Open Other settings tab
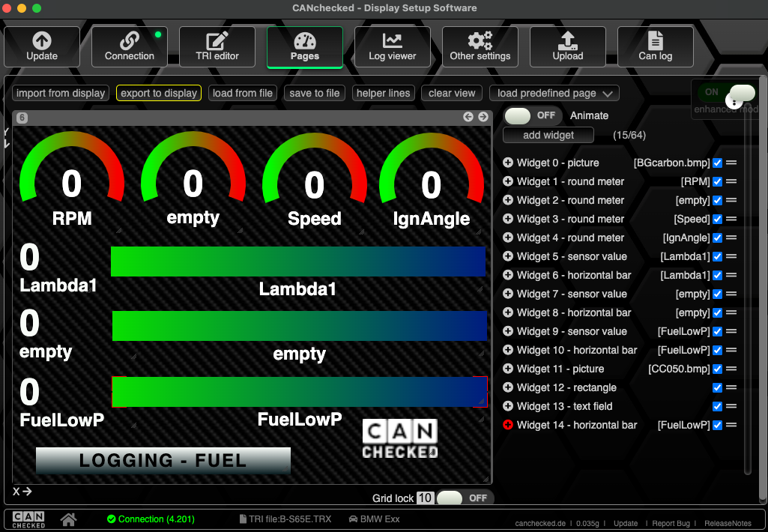 coord(480,46)
